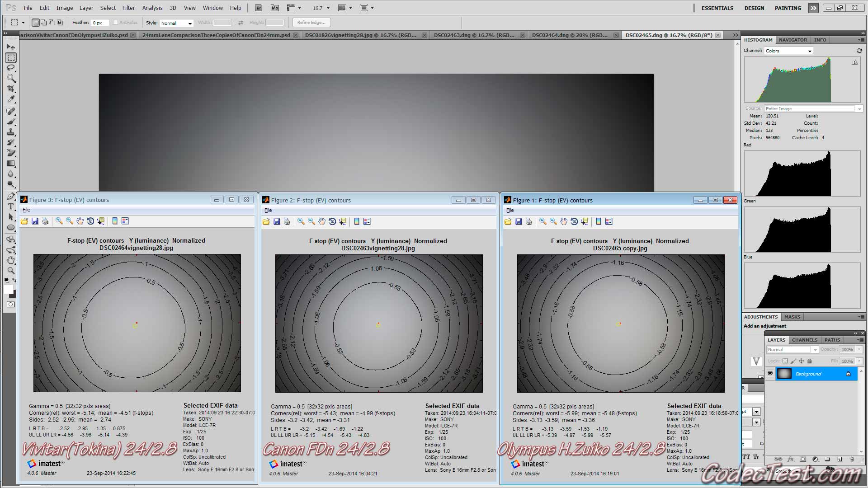Select the Lasso tool
868x488 pixels.
11,68
